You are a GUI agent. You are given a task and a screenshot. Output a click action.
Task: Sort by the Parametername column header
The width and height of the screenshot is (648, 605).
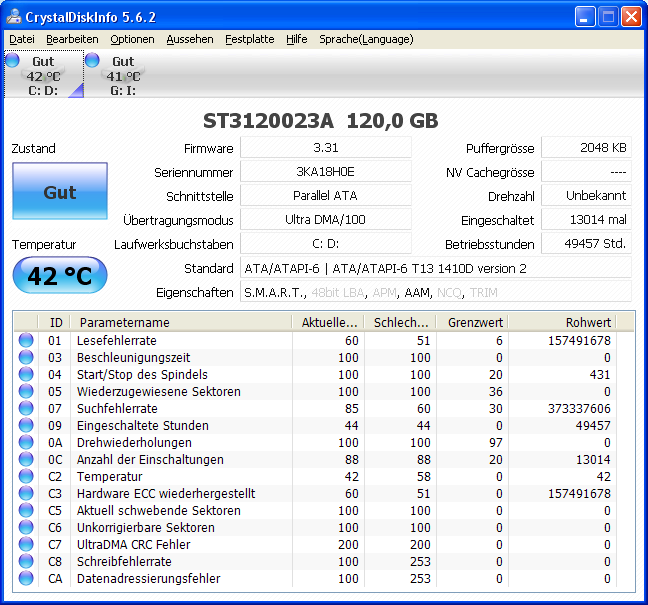(181, 322)
